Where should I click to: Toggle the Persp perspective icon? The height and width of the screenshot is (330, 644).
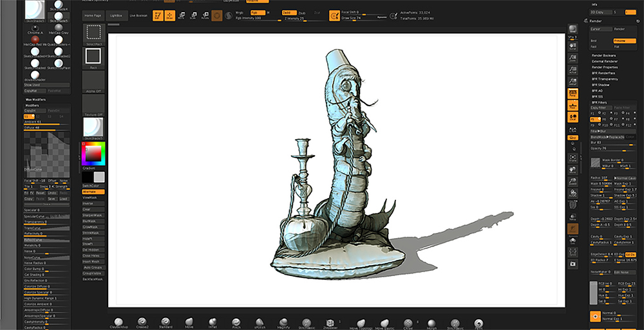(573, 93)
